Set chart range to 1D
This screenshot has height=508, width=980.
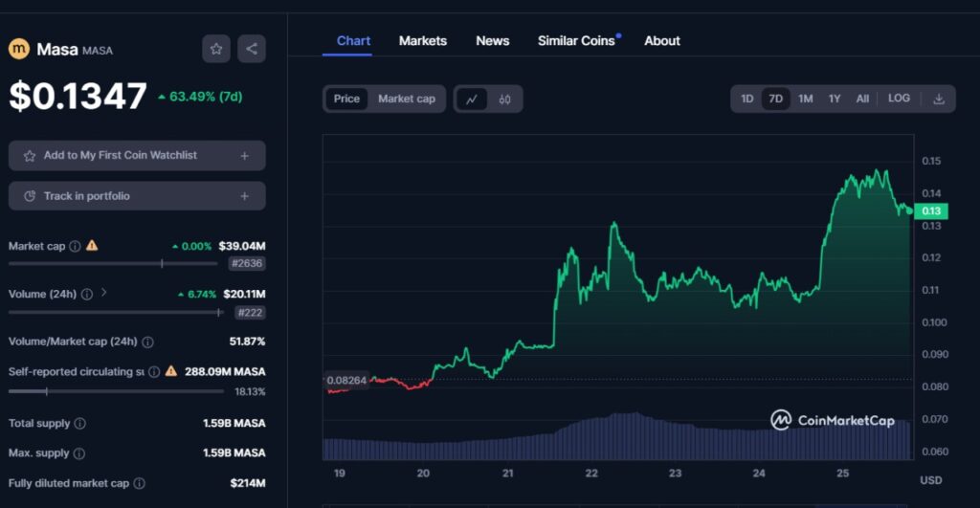click(x=746, y=99)
